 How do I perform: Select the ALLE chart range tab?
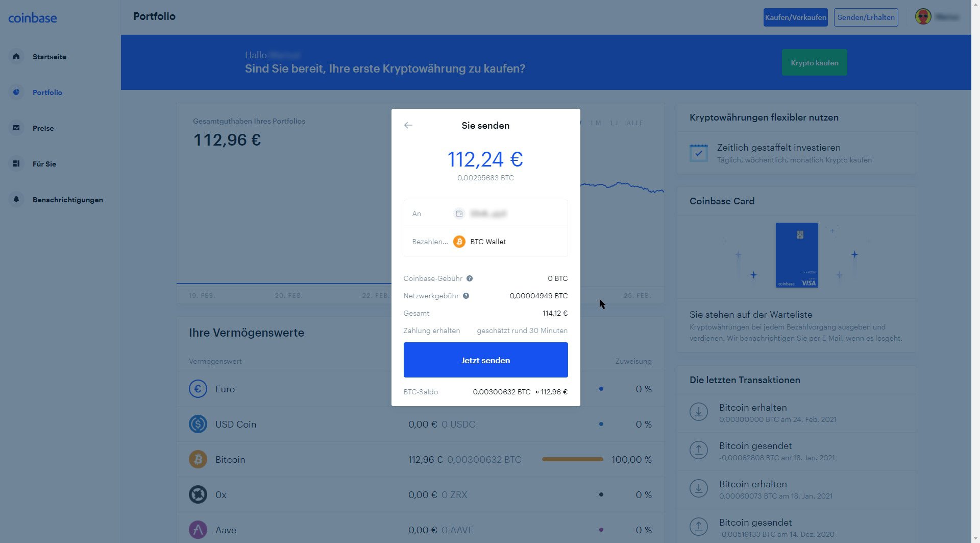coord(635,123)
